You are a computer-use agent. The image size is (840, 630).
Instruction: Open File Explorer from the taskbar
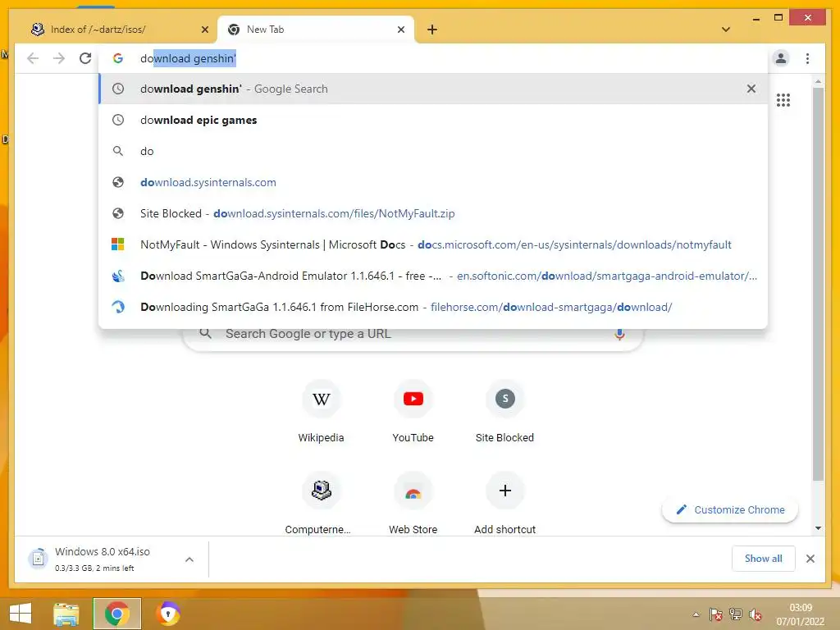(x=66, y=614)
